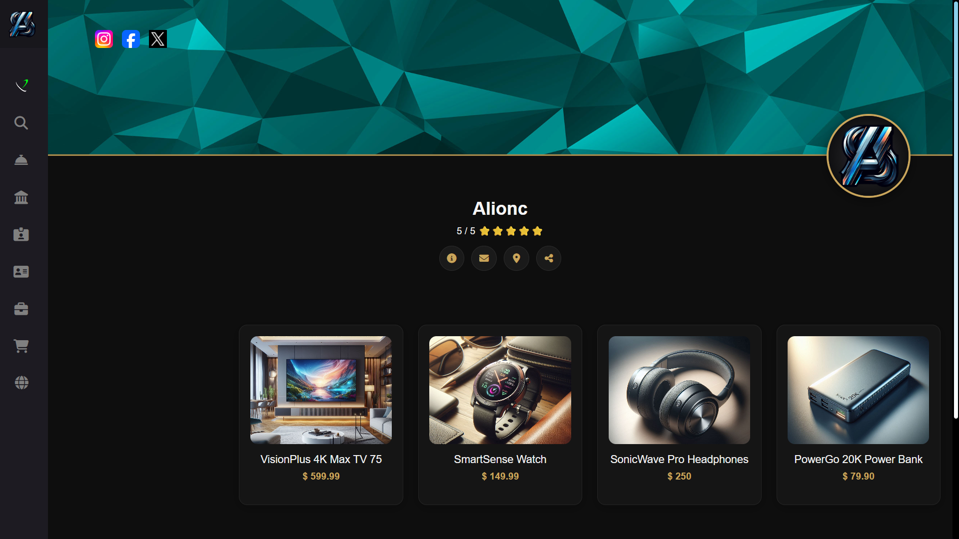Open the contact card icon in sidebar
This screenshot has width=959, height=539.
coord(21,272)
